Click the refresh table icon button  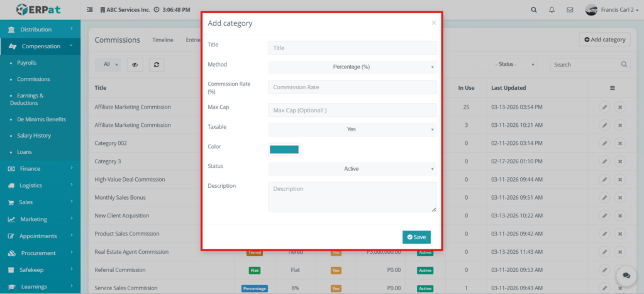[x=157, y=64]
